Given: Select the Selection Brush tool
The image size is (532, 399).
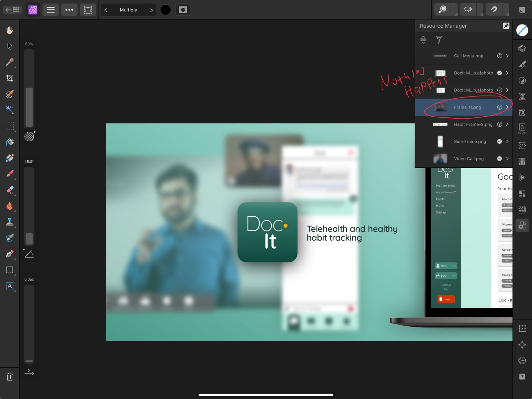Looking at the screenshot, I should [10, 94].
